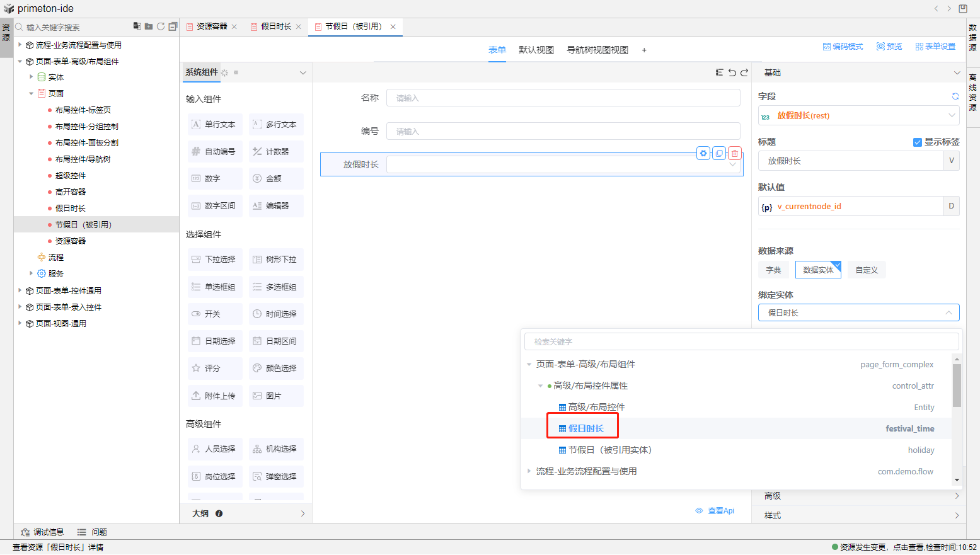Click the 预览 preview link
Viewport: 980px width, 555px height.
889,47
